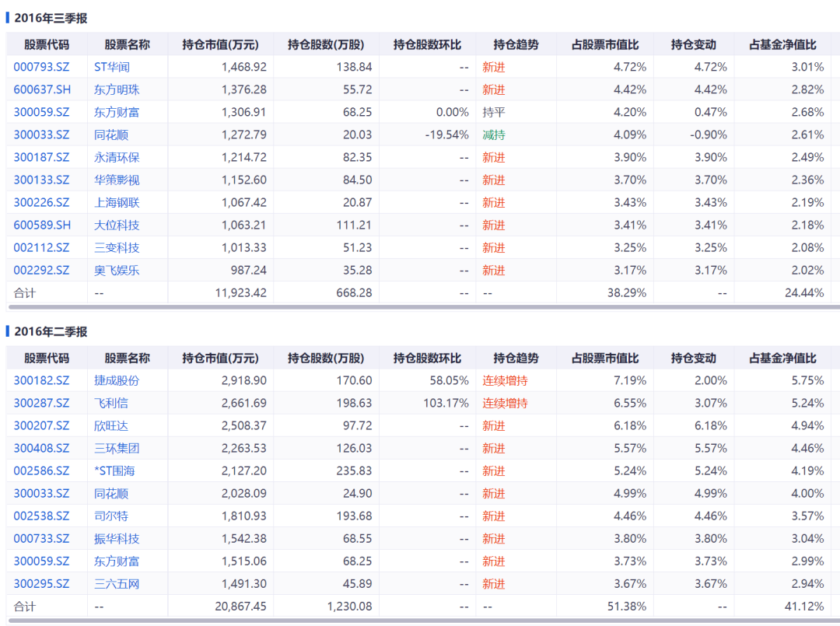Click the 持平 trend label for 东方财富
Viewport: 840px width, 626px height.
494,112
